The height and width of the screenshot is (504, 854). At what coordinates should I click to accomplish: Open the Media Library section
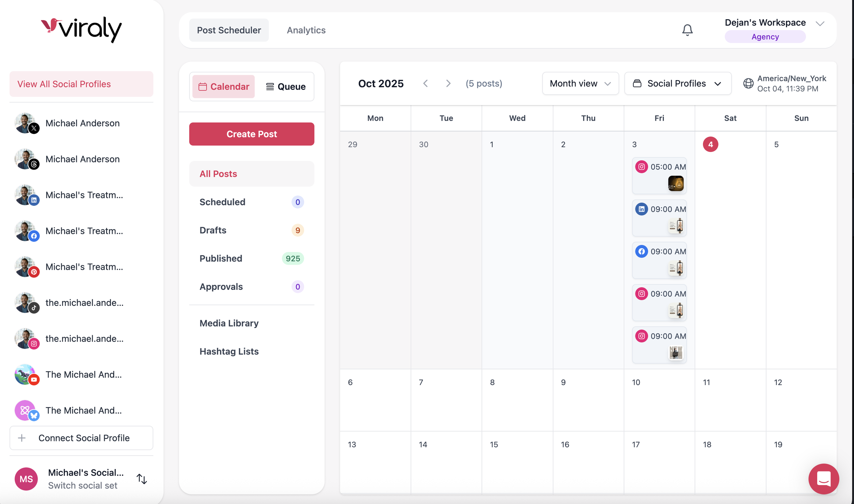(x=229, y=323)
